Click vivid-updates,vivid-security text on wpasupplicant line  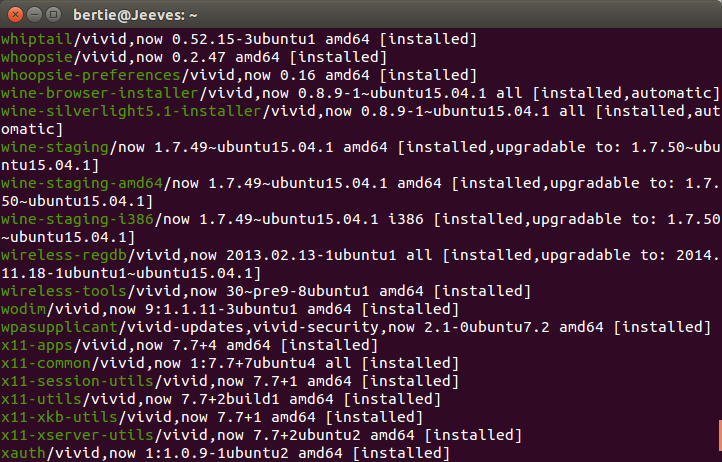tap(252, 327)
